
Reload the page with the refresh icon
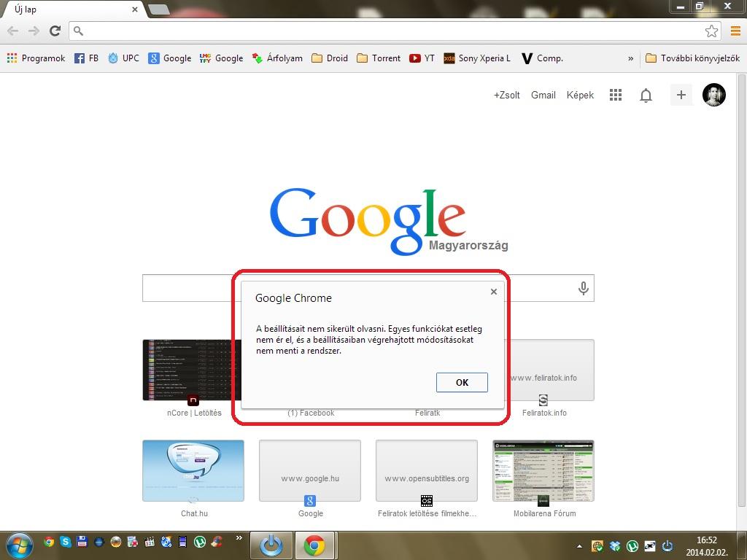click(55, 31)
